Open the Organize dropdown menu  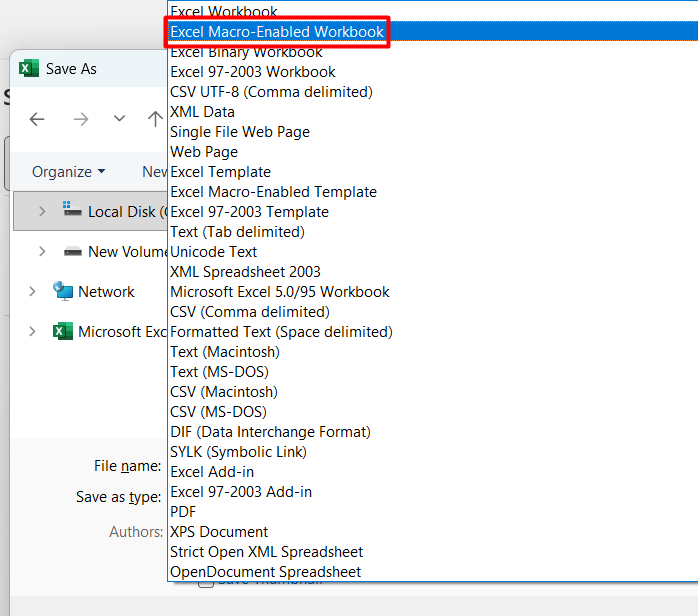click(x=69, y=172)
